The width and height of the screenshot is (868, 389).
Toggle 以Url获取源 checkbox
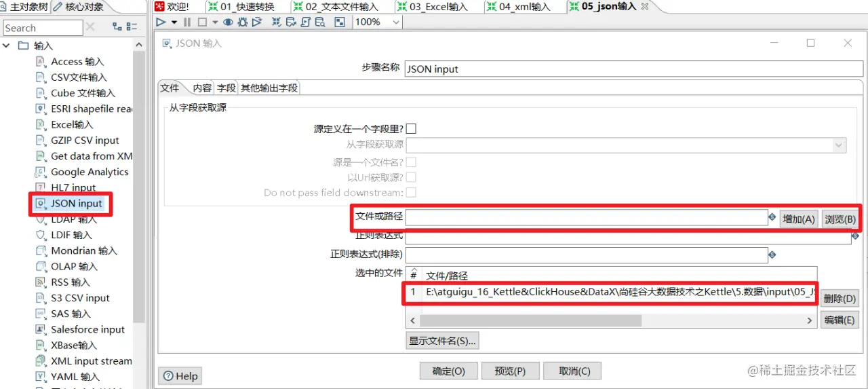[411, 177]
